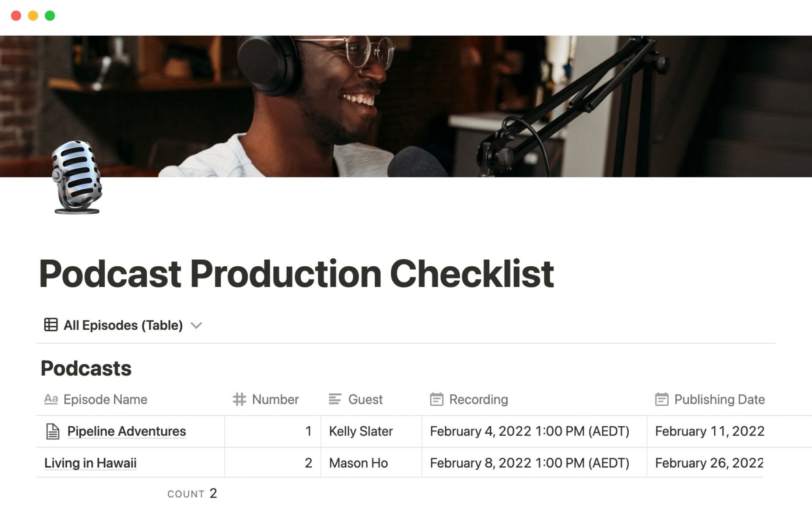
Task: Click the text icon on Guest column
Action: tap(335, 399)
